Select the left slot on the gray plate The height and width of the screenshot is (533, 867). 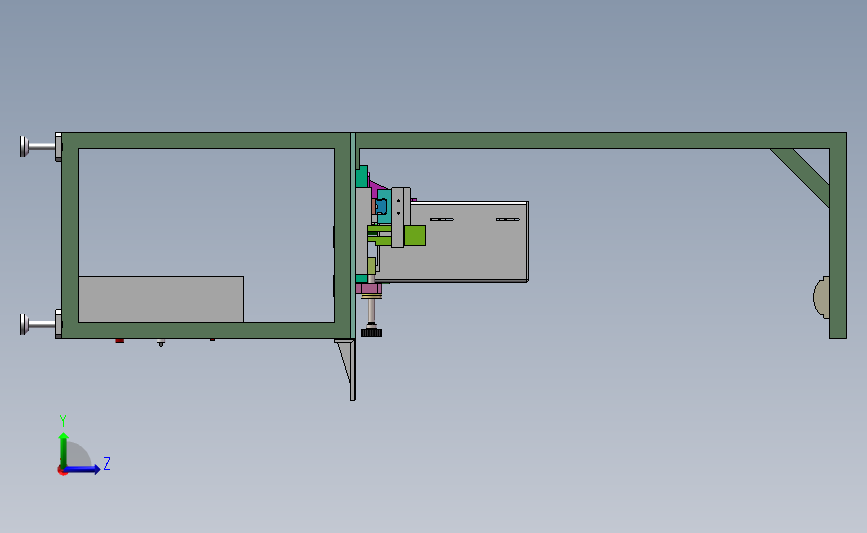click(442, 220)
